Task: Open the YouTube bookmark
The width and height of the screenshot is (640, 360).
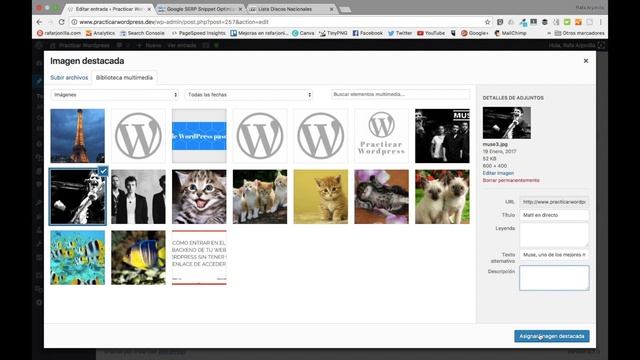Action: [431, 33]
